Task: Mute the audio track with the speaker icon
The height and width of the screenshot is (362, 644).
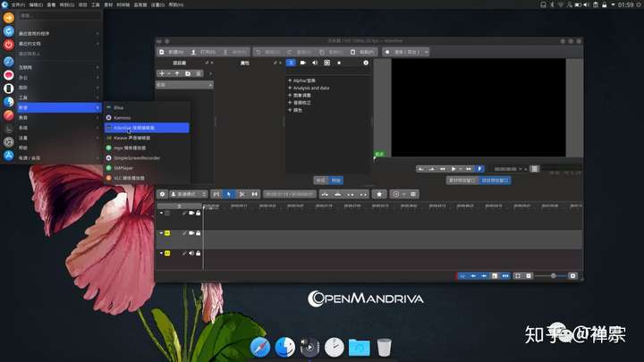Action: point(191,253)
